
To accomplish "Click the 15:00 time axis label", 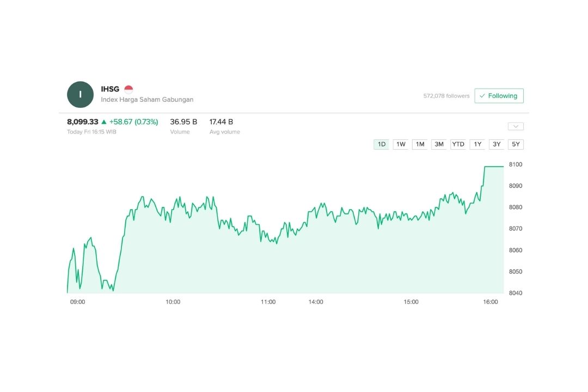I will pyautogui.click(x=411, y=302).
